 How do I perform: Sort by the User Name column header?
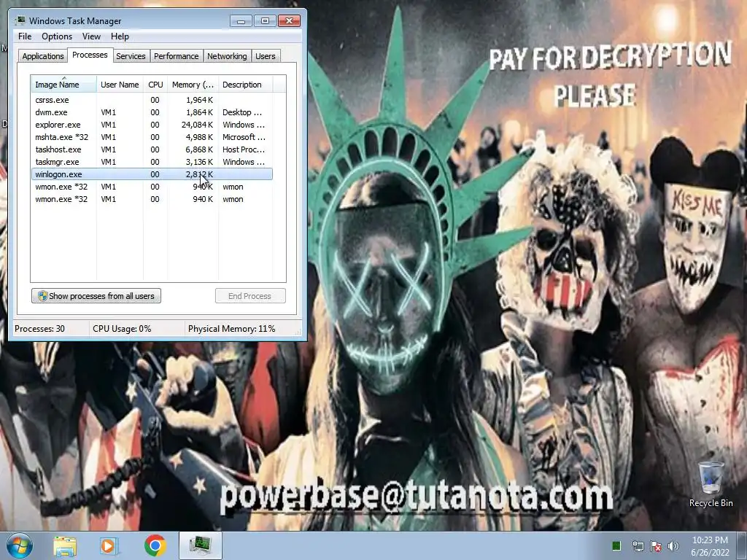tap(120, 85)
